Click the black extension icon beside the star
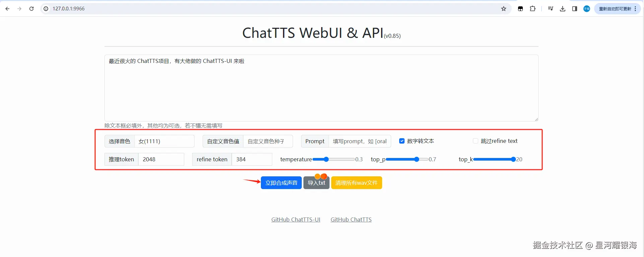 pyautogui.click(x=520, y=9)
